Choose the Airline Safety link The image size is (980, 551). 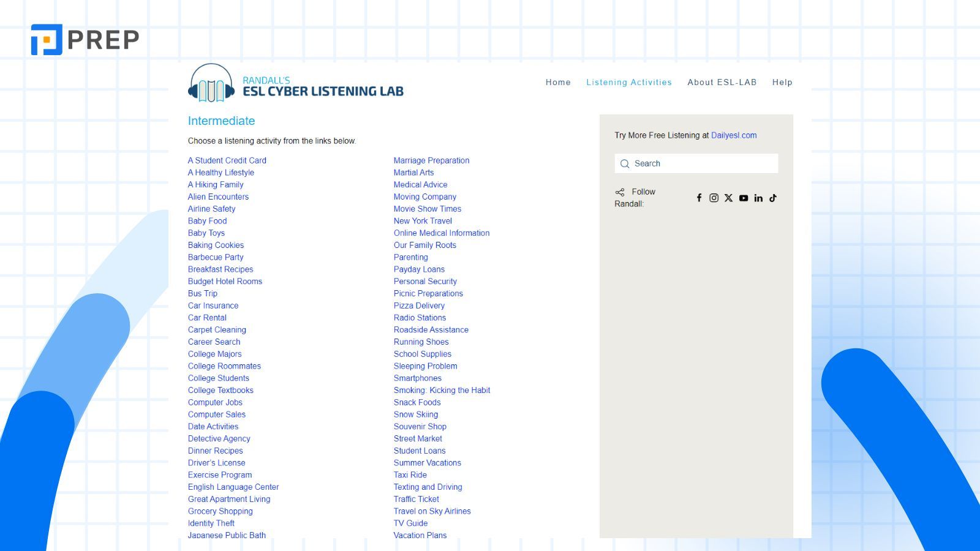pos(211,209)
